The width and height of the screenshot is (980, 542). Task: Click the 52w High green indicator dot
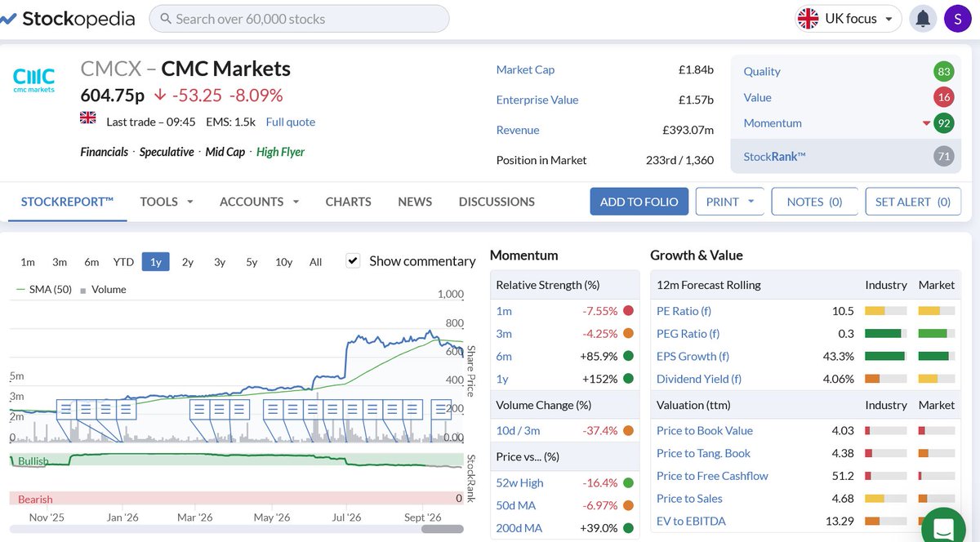(628, 482)
